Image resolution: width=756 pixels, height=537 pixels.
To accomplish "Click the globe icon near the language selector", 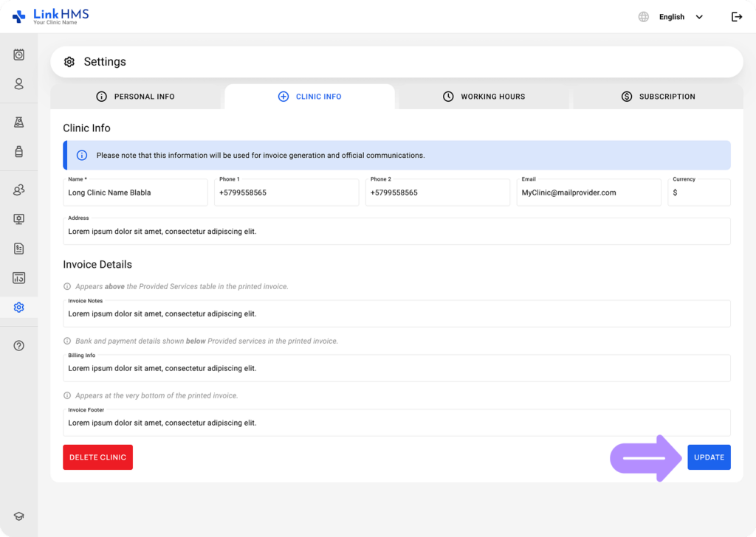I will (642, 16).
